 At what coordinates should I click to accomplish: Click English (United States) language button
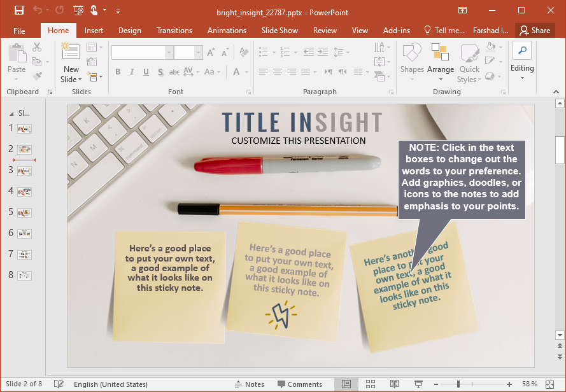coord(111,384)
